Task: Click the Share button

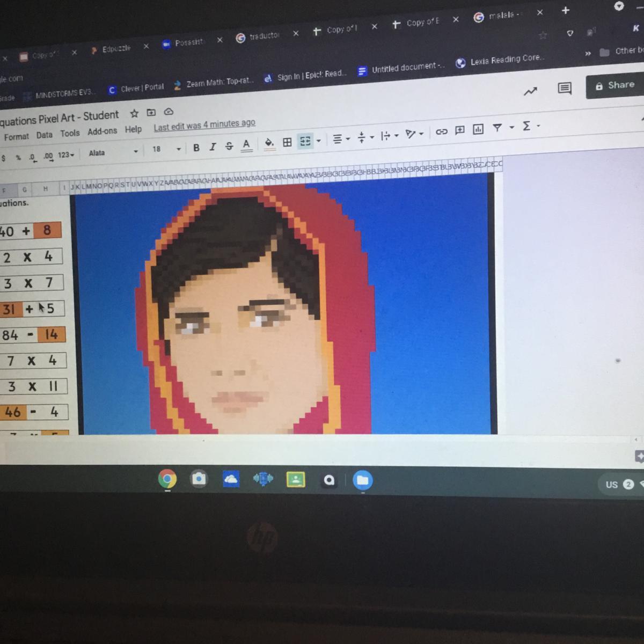Action: [x=615, y=85]
